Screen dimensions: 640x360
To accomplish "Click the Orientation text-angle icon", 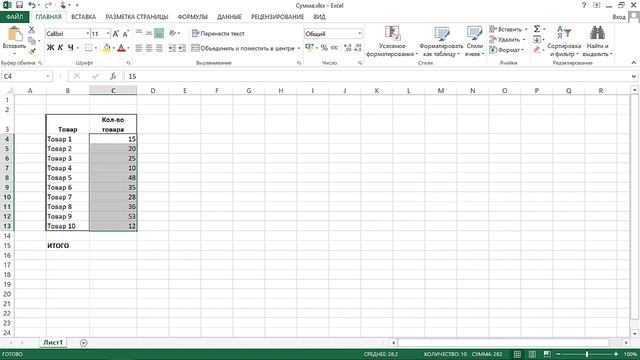I will (172, 33).
